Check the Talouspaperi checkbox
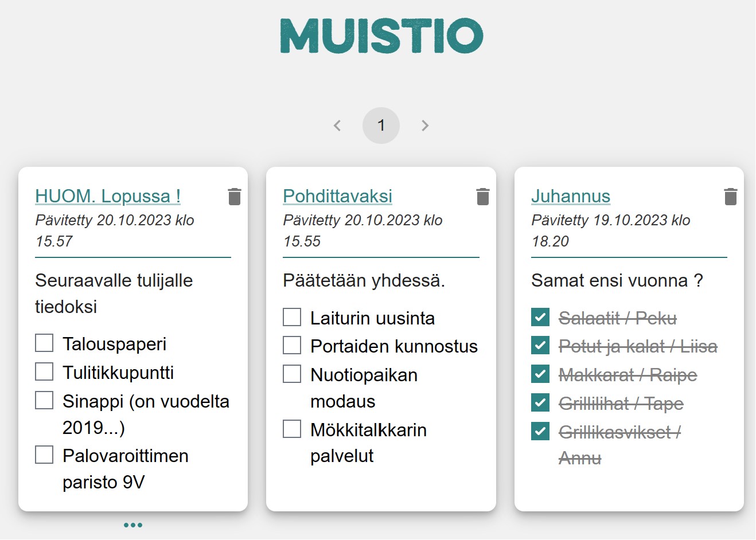This screenshot has height=540, width=756. (44, 343)
